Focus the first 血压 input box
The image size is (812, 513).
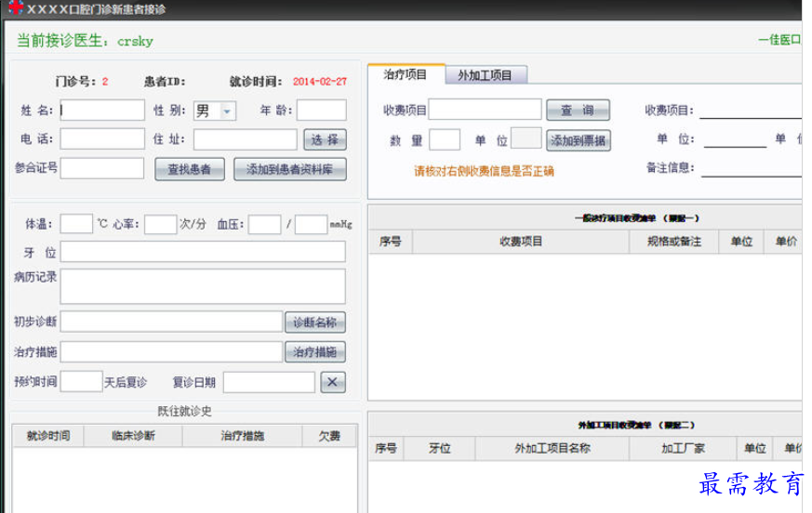click(x=265, y=224)
